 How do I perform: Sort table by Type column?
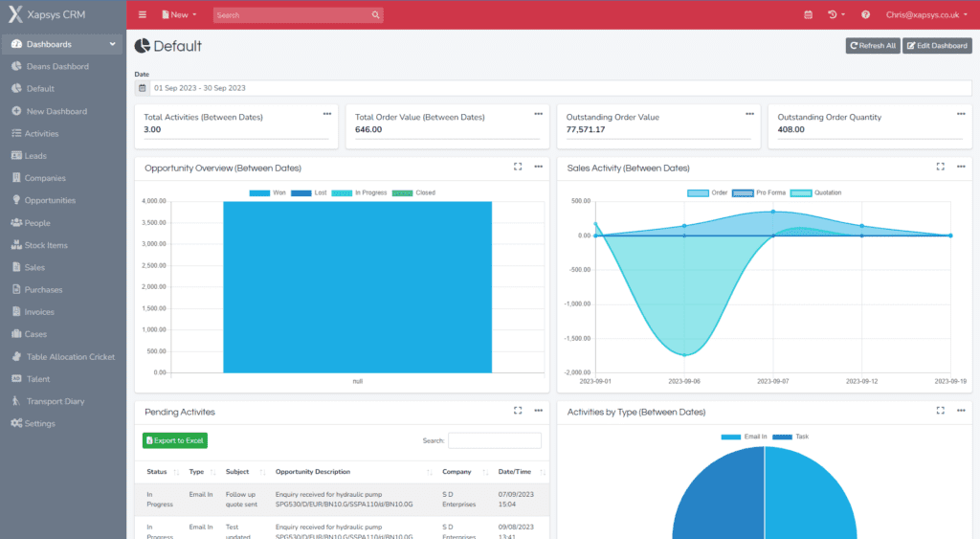(202, 471)
